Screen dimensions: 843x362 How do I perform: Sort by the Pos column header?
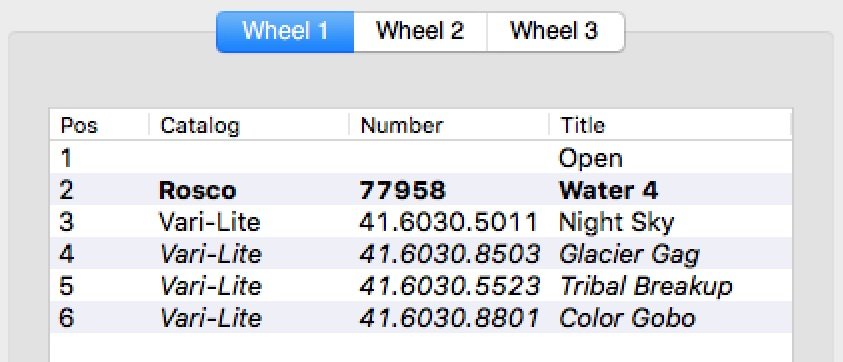pyautogui.click(x=99, y=125)
